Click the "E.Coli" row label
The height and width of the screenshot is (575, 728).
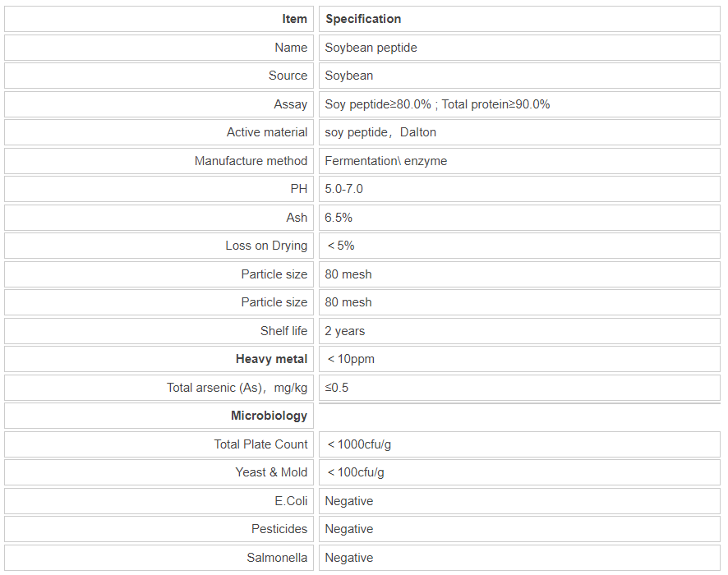pos(291,501)
